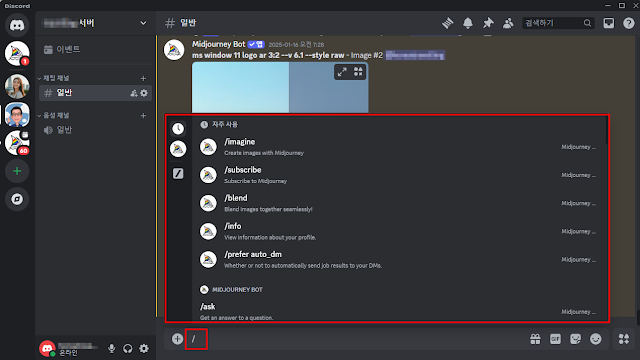The image size is (640, 360).
Task: Open server with cartoon man avatar
Action: (x=17, y=115)
